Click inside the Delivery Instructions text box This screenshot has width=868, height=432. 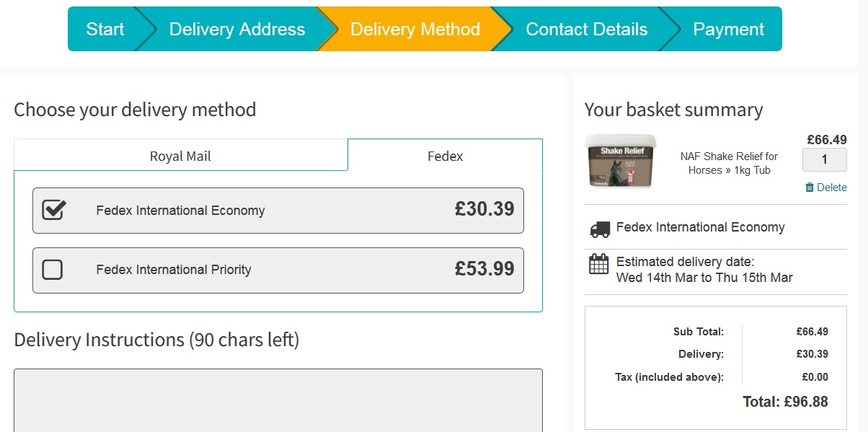pos(278,400)
